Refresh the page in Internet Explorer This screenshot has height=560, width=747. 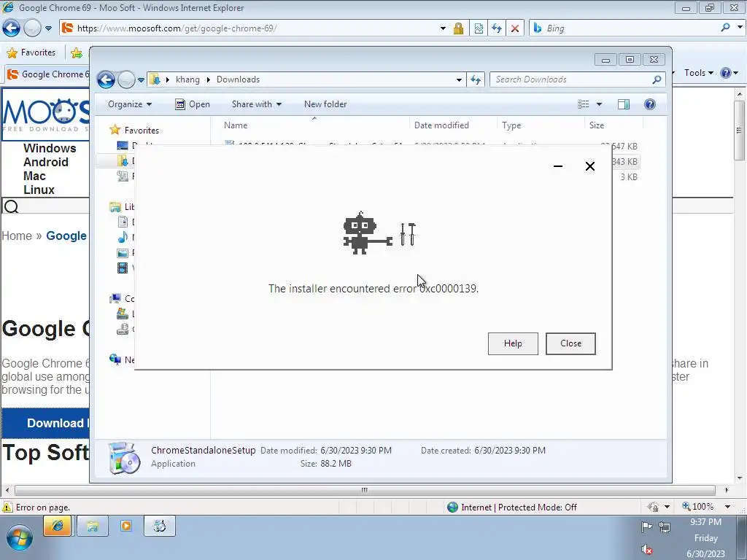[497, 28]
